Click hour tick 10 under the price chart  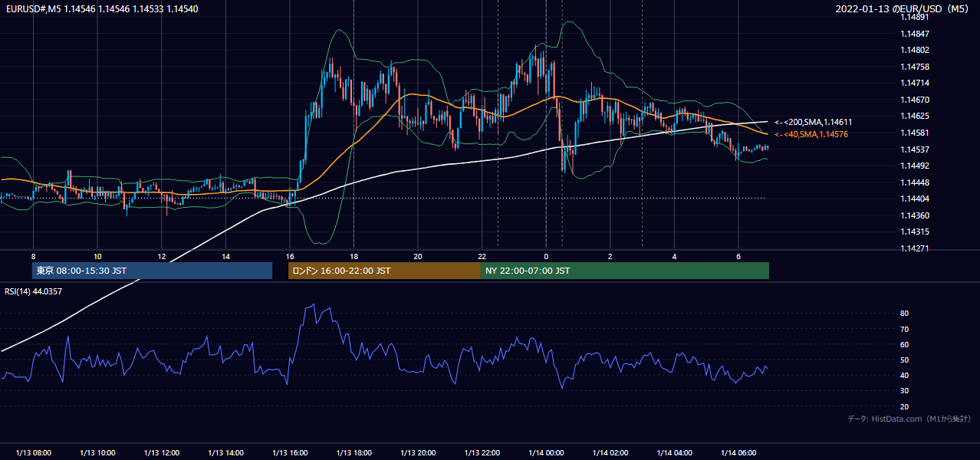coord(97,256)
